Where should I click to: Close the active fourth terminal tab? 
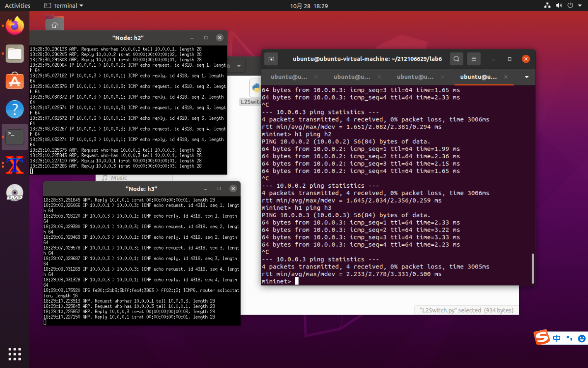506,77
